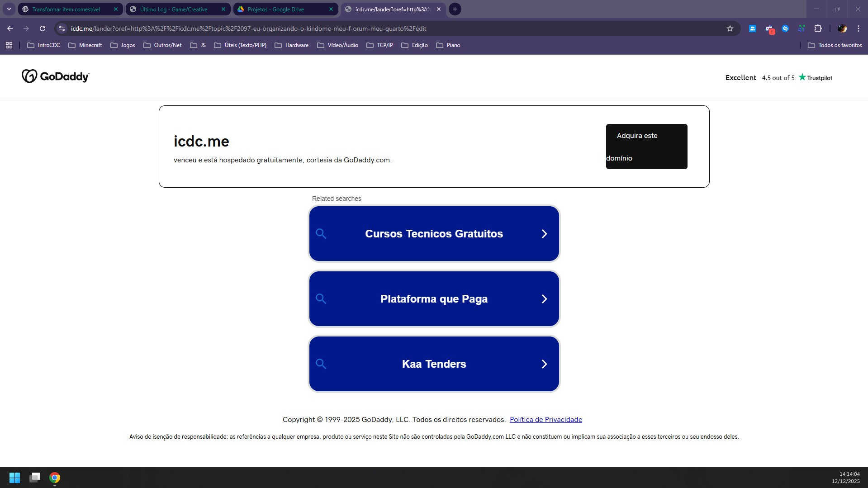Open the Política de Privacidade link
The width and height of the screenshot is (868, 488).
point(545,420)
